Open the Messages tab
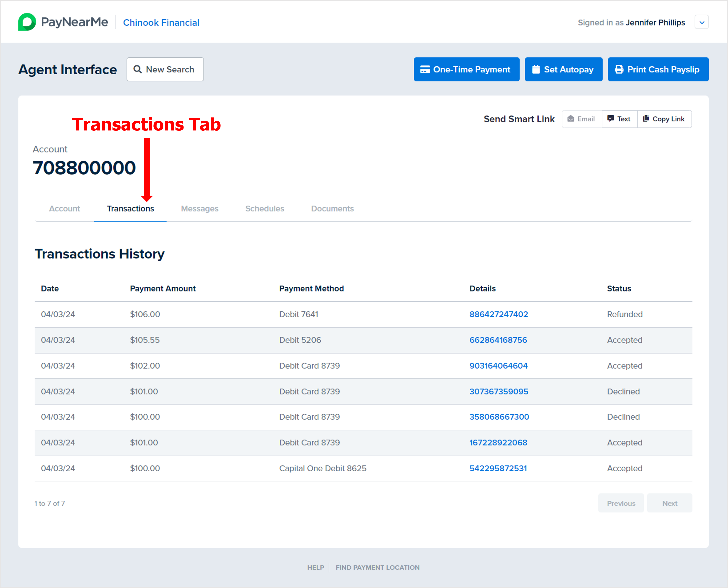This screenshot has height=588, width=728. [x=200, y=209]
